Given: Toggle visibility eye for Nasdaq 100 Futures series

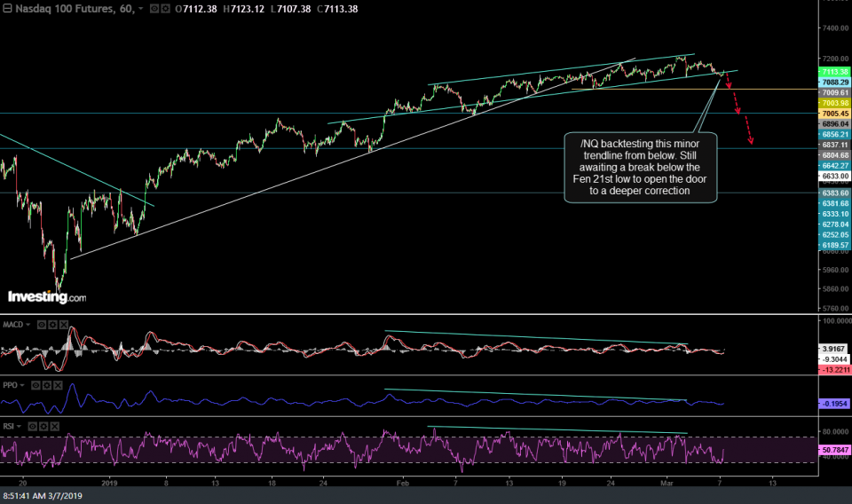Looking at the screenshot, I should (x=154, y=9).
